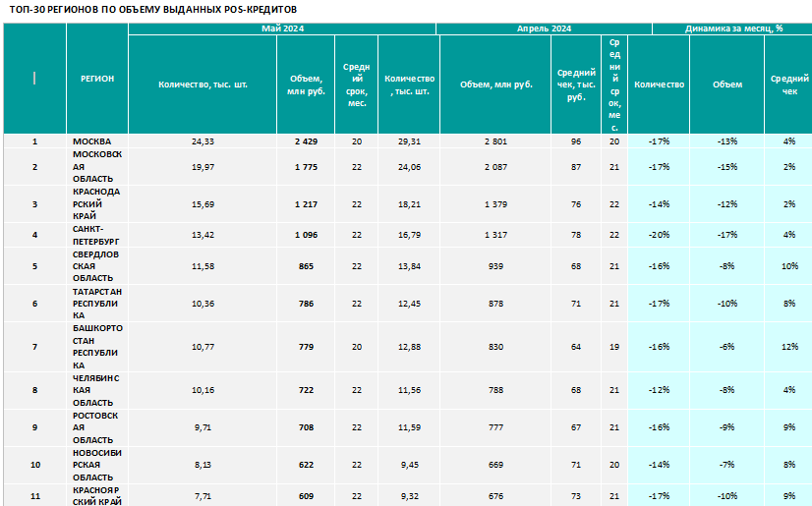This screenshot has height=506, width=812.
Task: Select the April volume cell 2 801
Action: (495, 141)
